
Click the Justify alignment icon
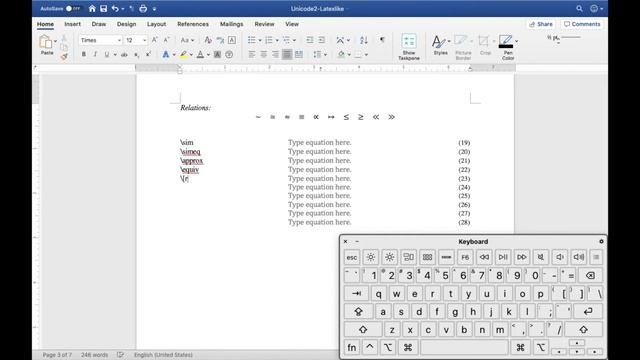[287, 54]
